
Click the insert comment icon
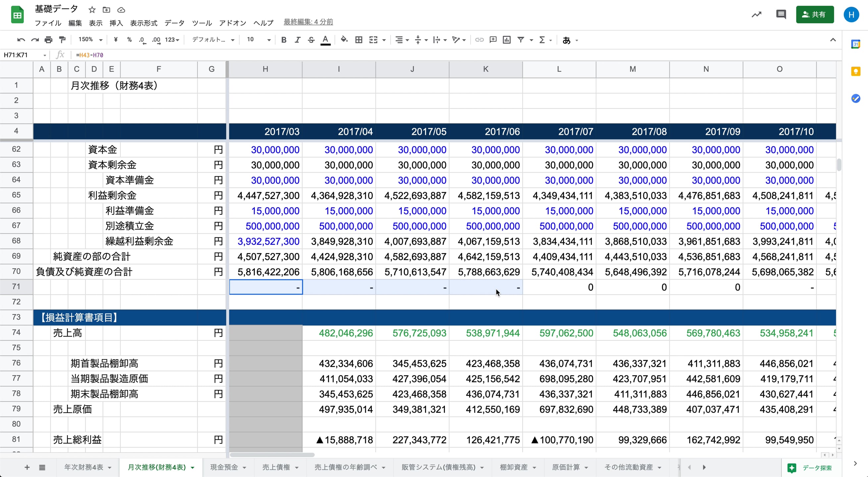(493, 40)
